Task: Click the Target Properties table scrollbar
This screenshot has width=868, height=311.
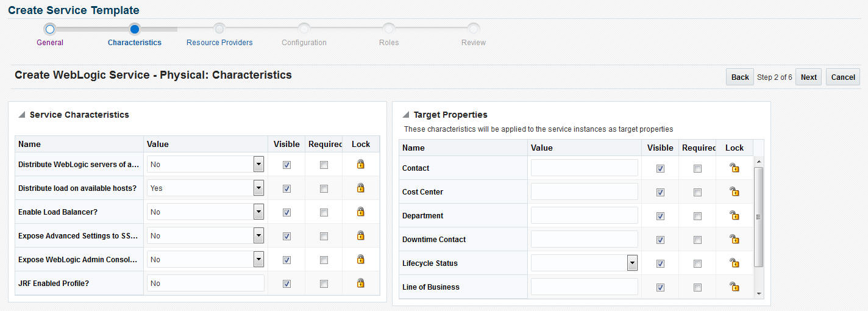Action: pos(758,216)
